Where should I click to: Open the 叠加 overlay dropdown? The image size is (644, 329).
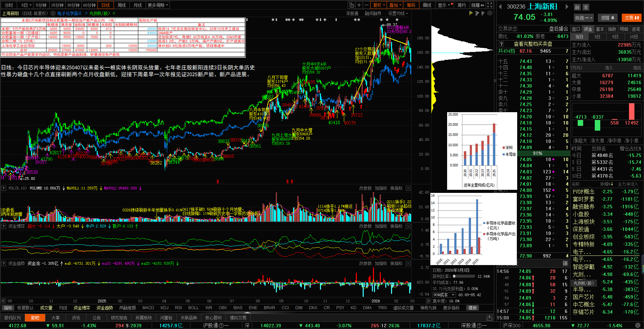coord(395,5)
